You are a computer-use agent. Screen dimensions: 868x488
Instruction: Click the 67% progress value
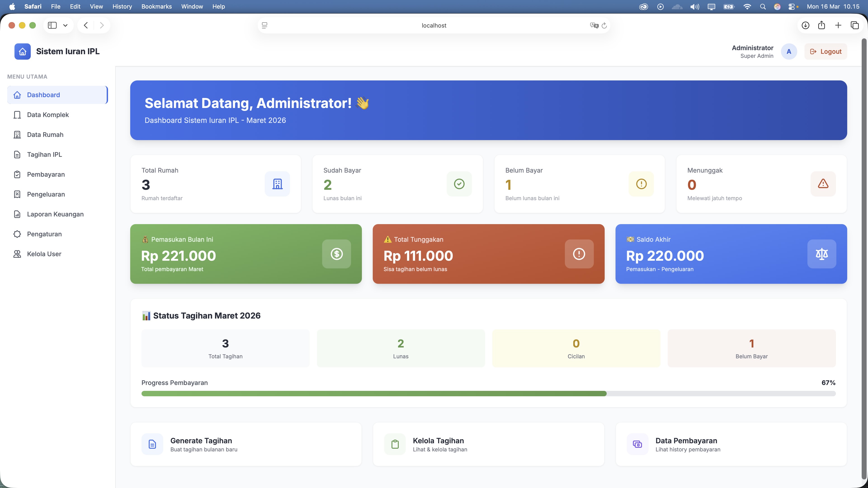pos(828,383)
